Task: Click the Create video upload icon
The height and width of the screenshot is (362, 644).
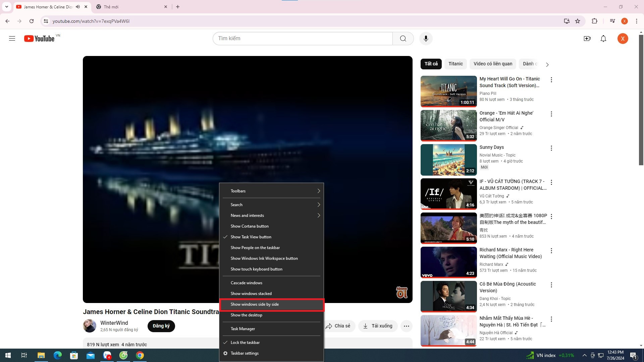Action: 587,39
